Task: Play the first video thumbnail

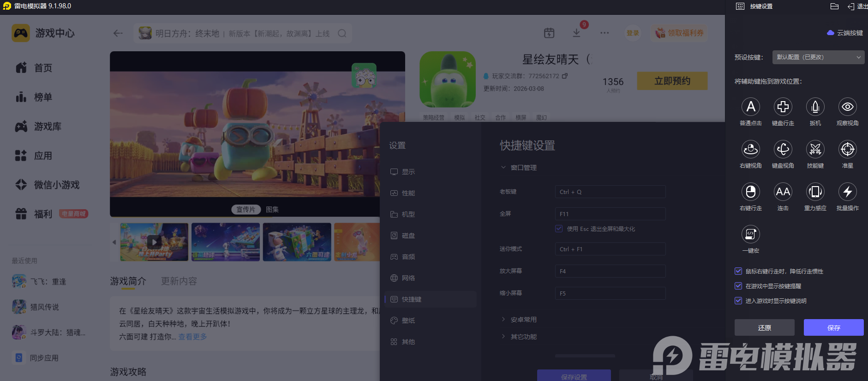Action: point(154,242)
